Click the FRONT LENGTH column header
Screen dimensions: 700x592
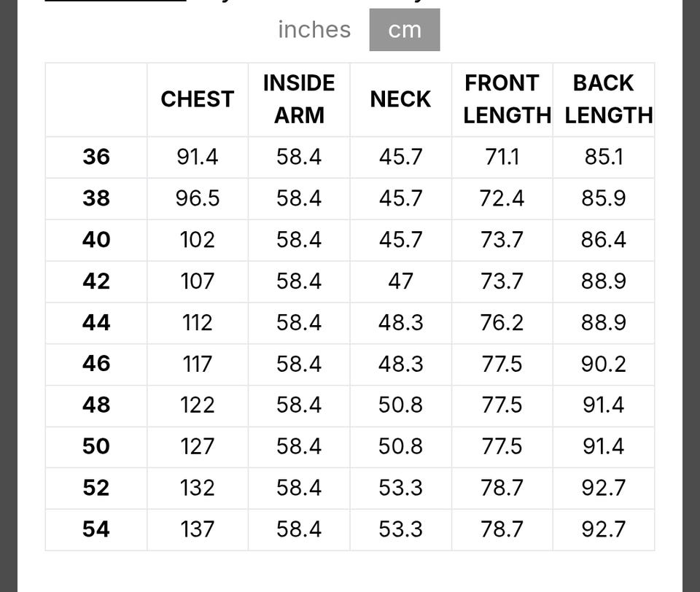[x=502, y=99]
